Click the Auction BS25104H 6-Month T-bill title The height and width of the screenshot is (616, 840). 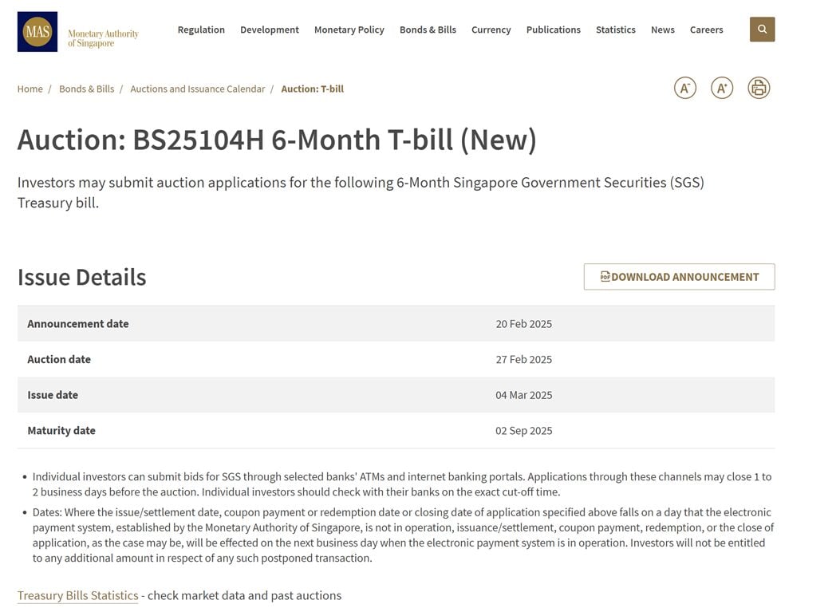[x=277, y=140]
